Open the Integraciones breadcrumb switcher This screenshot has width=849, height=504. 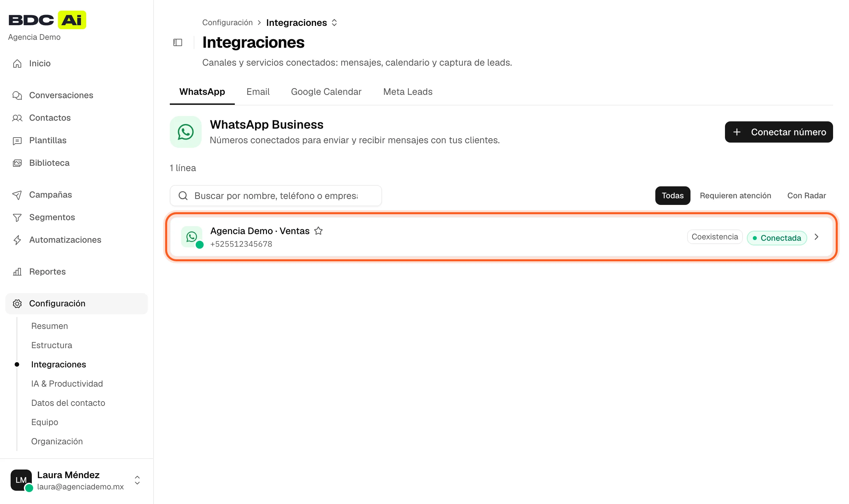tap(335, 23)
